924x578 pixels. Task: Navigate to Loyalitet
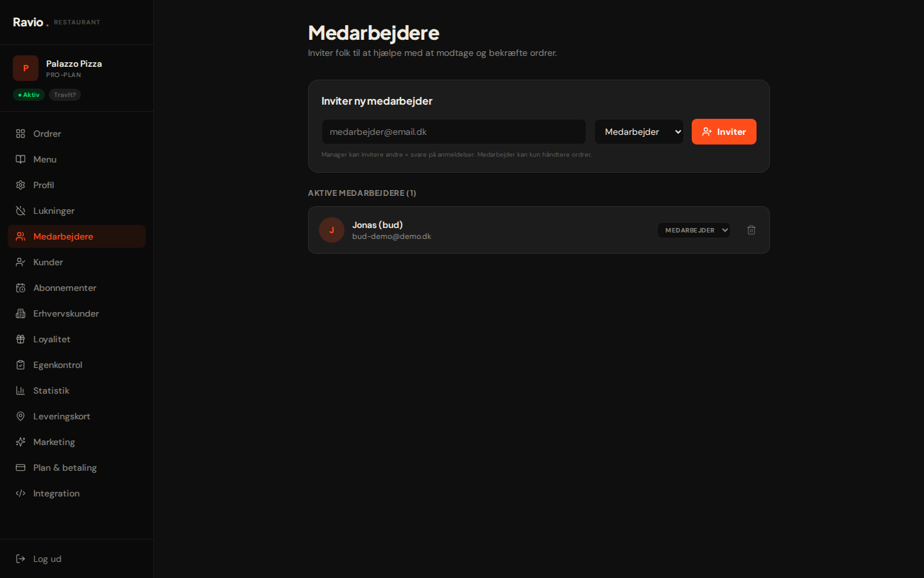click(76, 339)
